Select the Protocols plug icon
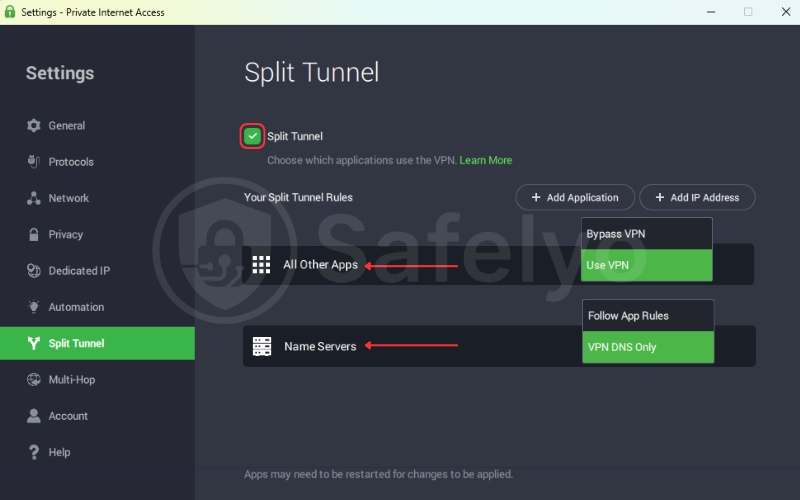Viewport: 800px width, 500px height. pyautogui.click(x=34, y=162)
